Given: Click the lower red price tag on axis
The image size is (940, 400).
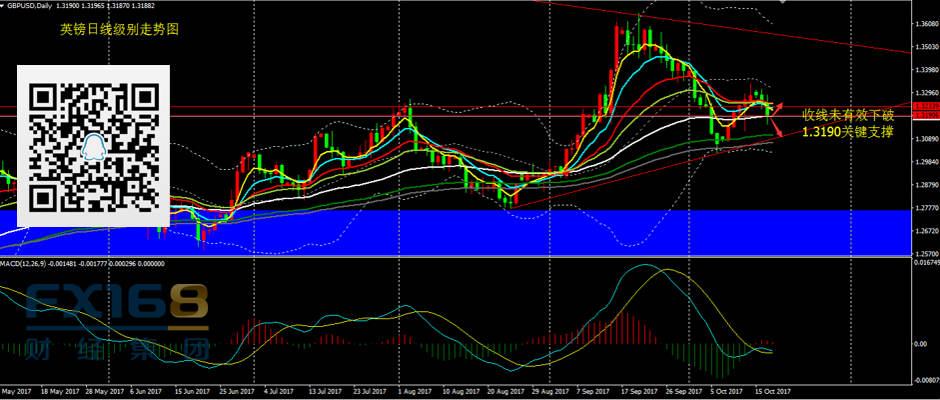Looking at the screenshot, I should [926, 116].
